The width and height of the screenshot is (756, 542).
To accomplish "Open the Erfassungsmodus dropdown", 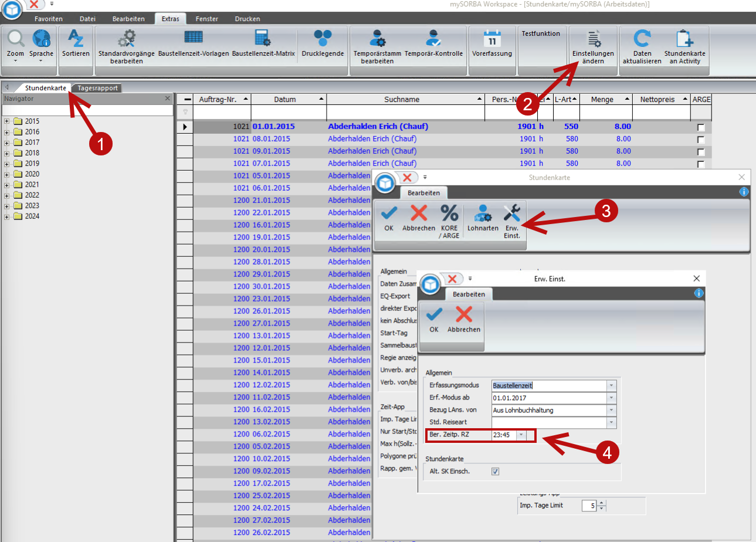I will (612, 385).
